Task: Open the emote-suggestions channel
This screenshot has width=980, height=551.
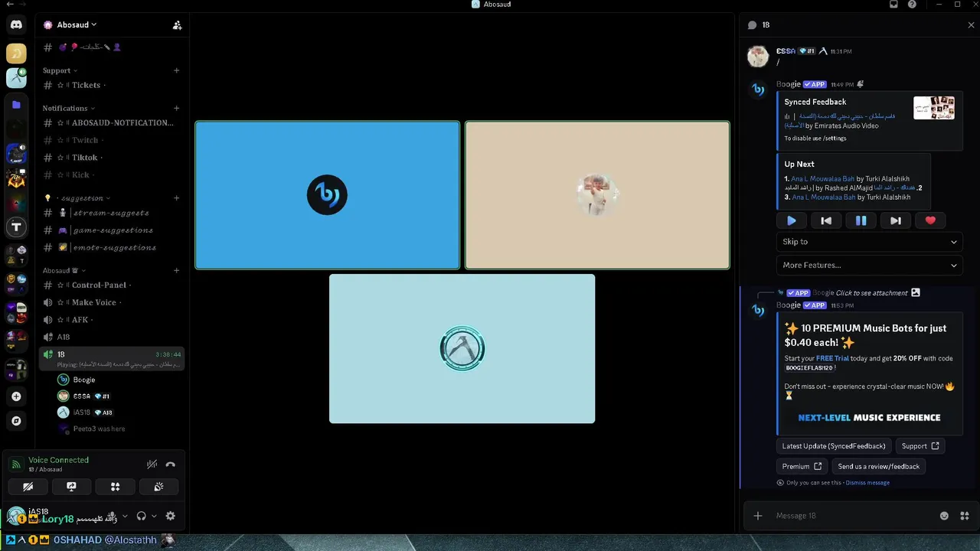Action: point(112,248)
